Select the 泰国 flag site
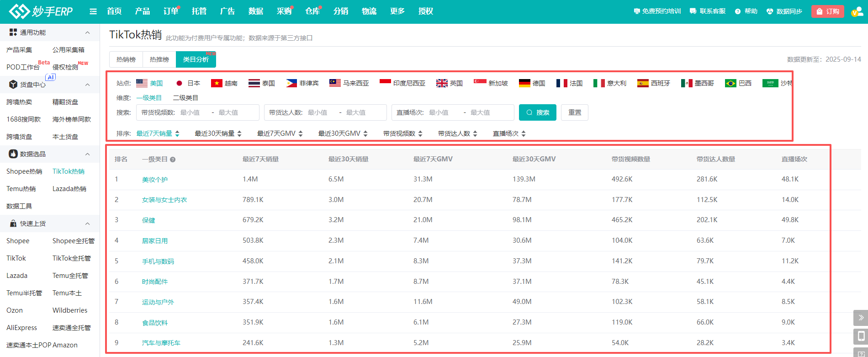This screenshot has width=868, height=357. coord(262,83)
